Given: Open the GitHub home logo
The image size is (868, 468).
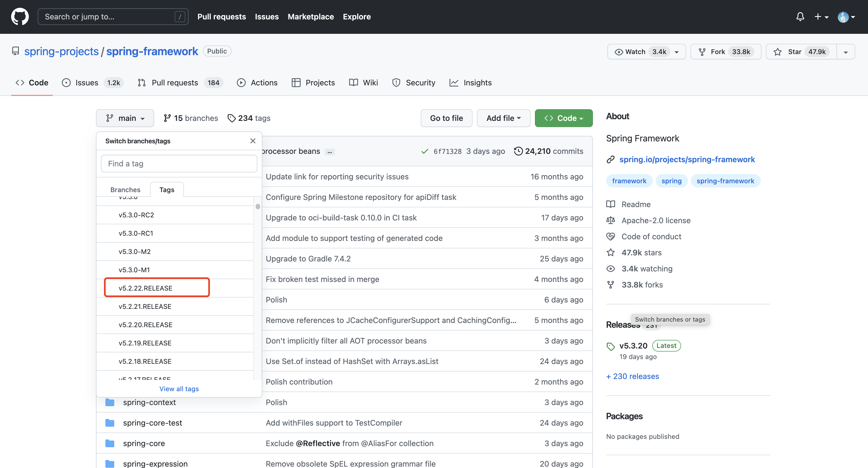Looking at the screenshot, I should [20, 17].
